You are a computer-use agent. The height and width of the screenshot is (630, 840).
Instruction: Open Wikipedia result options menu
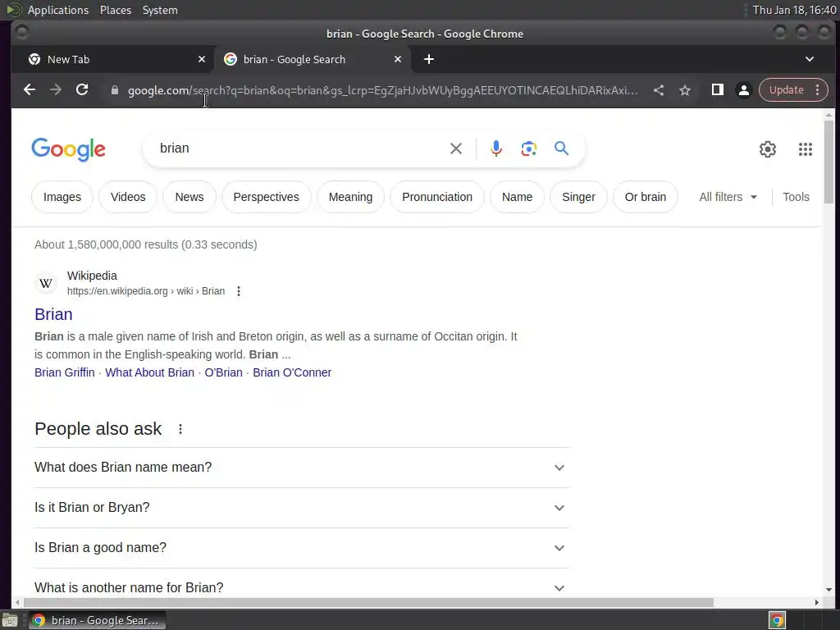[x=239, y=291]
